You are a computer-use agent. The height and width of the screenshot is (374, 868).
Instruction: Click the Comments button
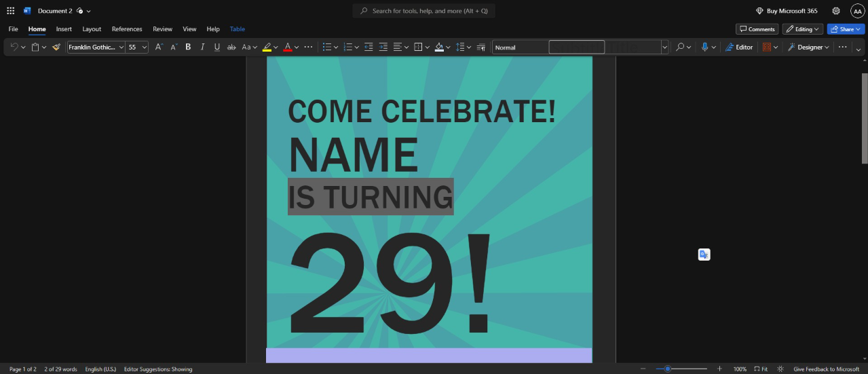(x=757, y=29)
